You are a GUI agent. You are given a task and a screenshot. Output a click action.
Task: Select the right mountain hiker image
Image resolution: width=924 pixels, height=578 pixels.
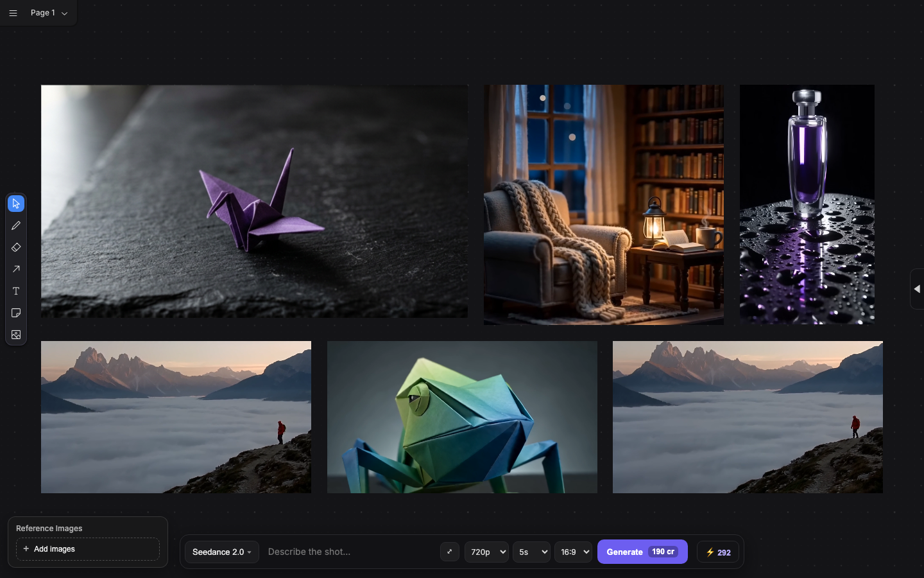[748, 417]
